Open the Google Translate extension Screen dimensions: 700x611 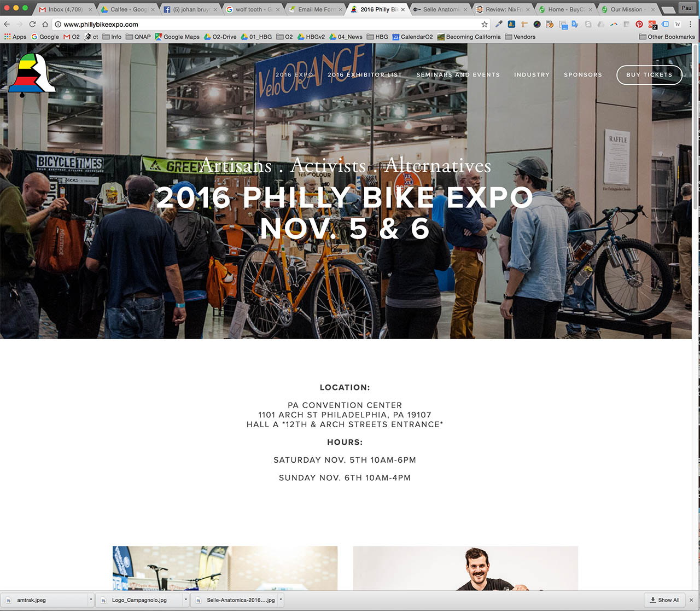[x=575, y=25]
